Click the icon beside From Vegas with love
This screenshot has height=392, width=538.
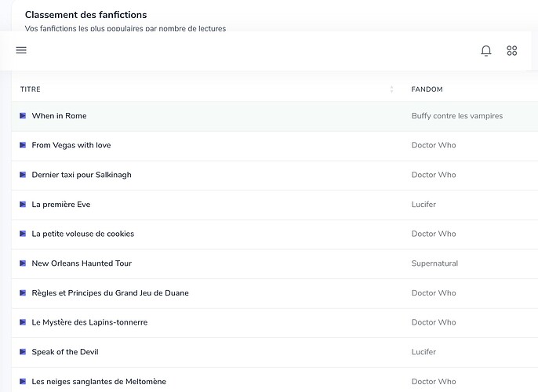[23, 146]
